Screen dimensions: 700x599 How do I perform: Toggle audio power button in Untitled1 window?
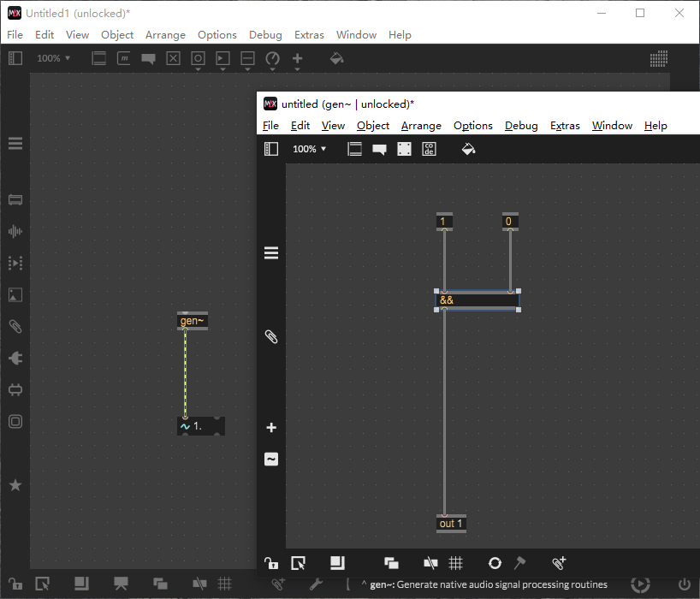click(684, 584)
